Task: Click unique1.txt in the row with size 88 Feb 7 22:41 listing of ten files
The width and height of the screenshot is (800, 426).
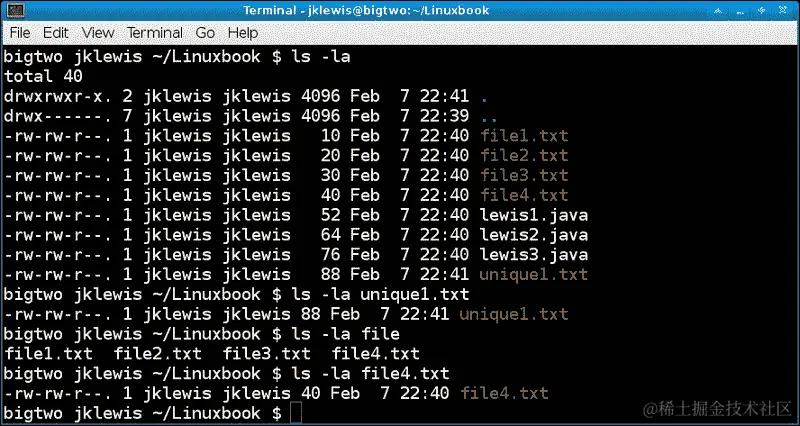Action: (534, 275)
